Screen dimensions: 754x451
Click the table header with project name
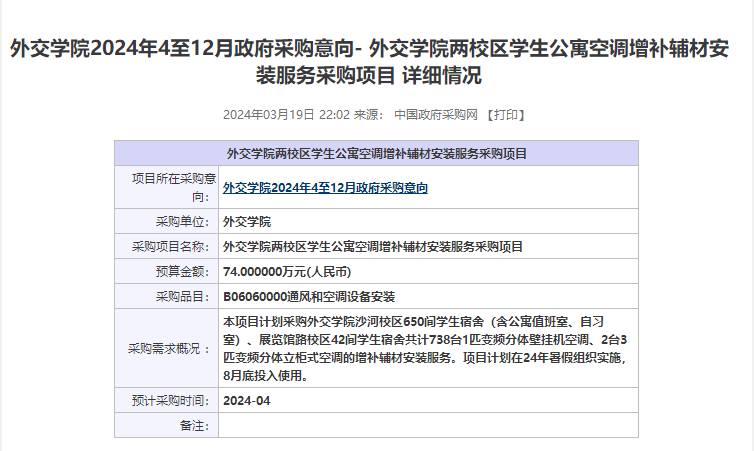tap(376, 154)
